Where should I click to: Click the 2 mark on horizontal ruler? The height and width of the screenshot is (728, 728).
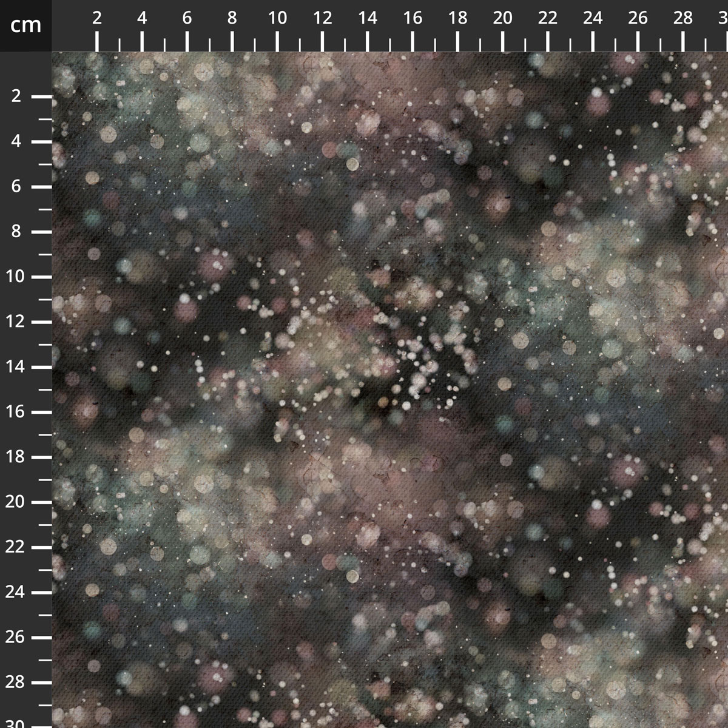pos(97,18)
